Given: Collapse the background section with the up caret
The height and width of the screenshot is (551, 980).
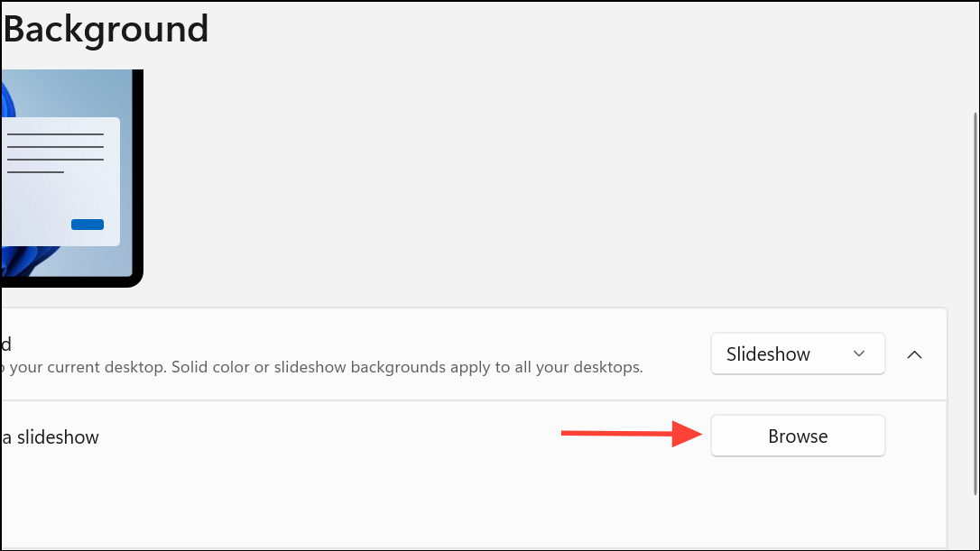Looking at the screenshot, I should point(914,354).
